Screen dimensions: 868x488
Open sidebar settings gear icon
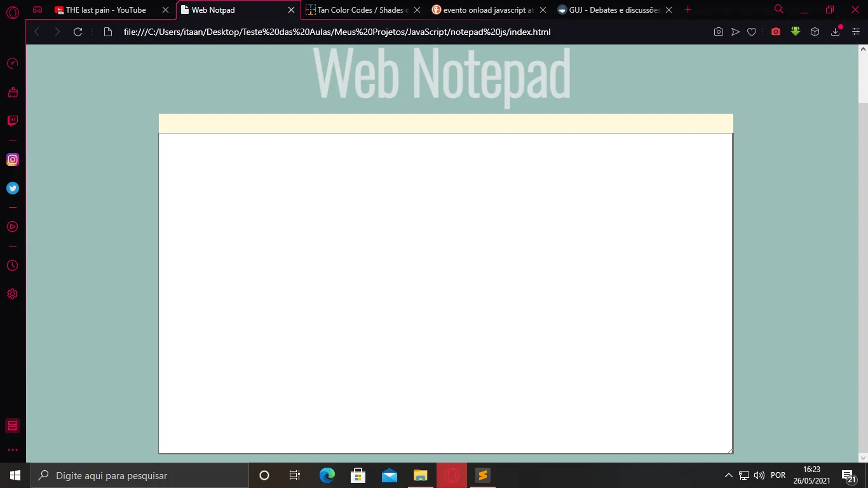(12, 294)
